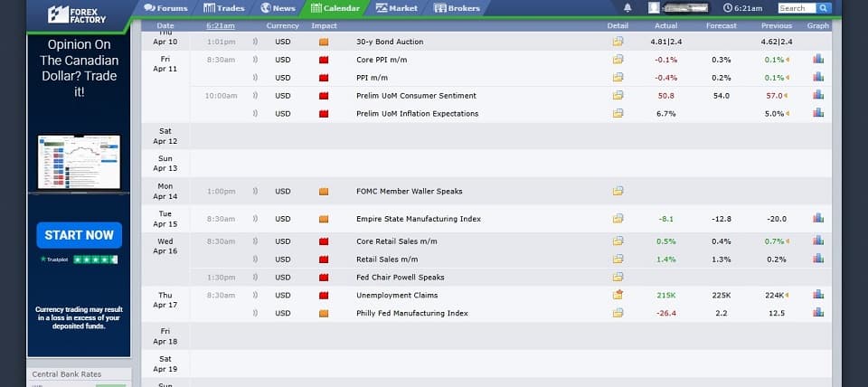Screen dimensions: 868x387
Task: Click the notifications bell icon
Action: pyautogui.click(x=627, y=8)
